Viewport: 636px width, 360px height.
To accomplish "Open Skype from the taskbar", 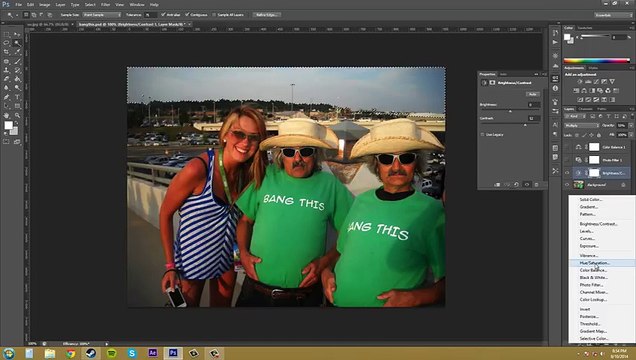I will point(132,354).
